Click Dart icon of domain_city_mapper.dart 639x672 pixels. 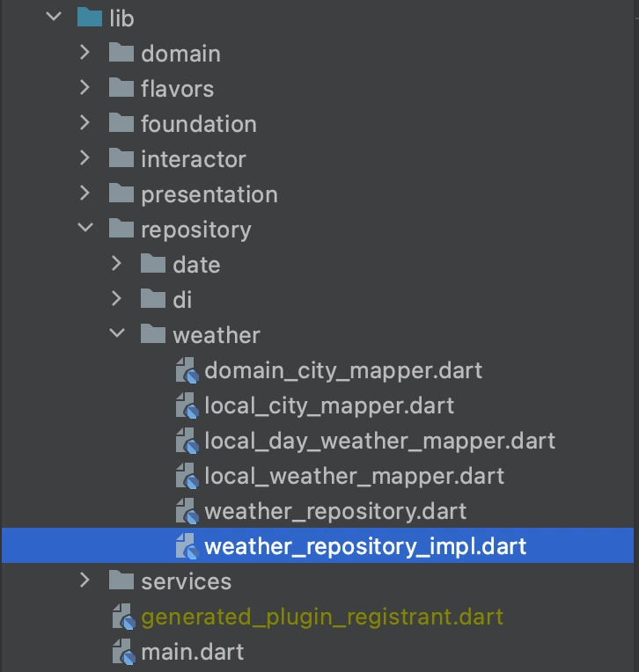click(x=187, y=370)
